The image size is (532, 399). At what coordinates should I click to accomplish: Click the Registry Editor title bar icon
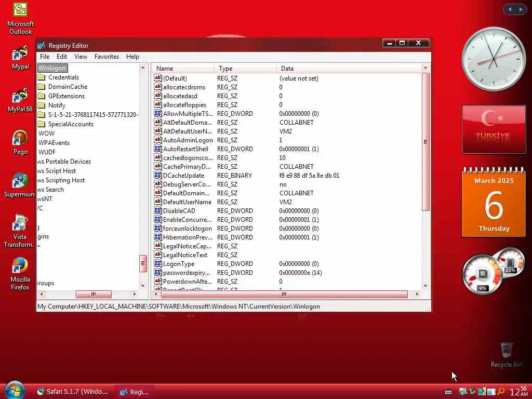tap(42, 46)
